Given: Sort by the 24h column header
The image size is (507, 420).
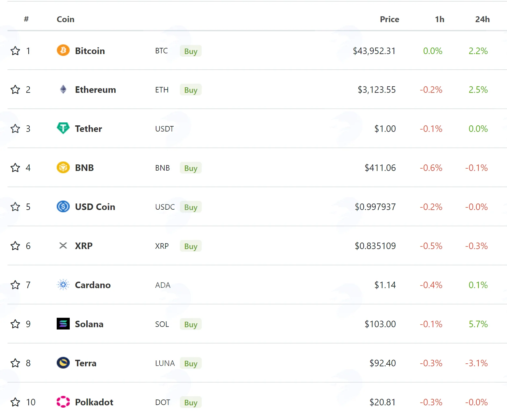Looking at the screenshot, I should pyautogui.click(x=482, y=19).
